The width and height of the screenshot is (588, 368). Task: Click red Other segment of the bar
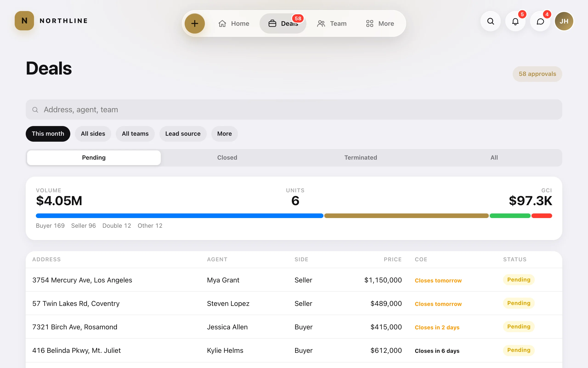[542, 216]
